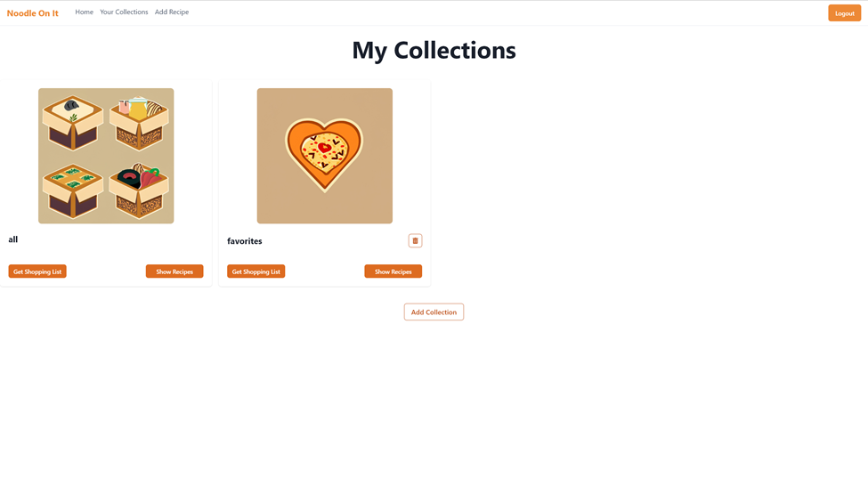Click the box with green herb squares
This screenshot has height=478, width=868.
pos(72,190)
